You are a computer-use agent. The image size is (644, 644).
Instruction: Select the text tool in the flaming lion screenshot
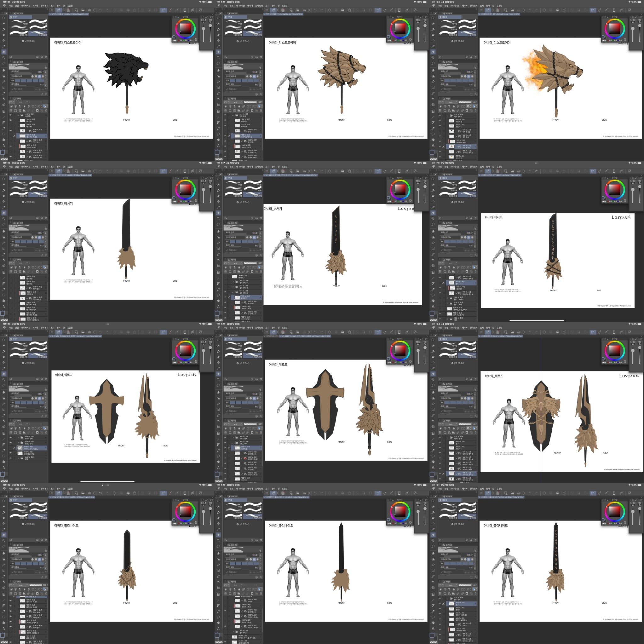click(433, 146)
